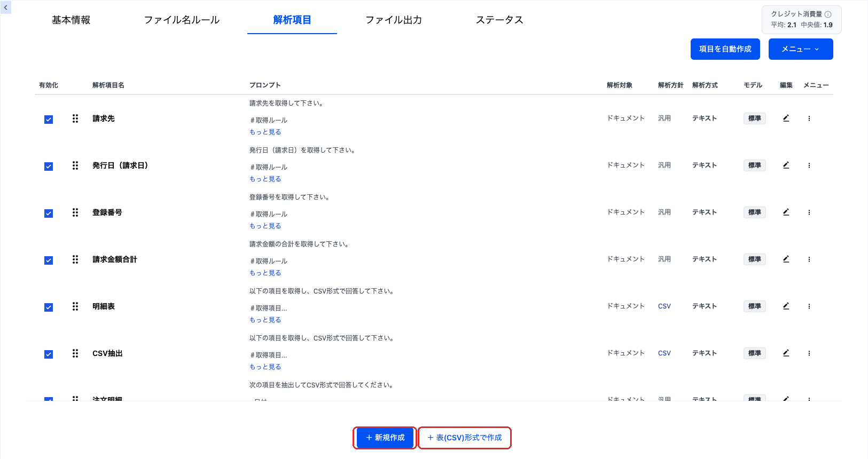Click 解析対象 column header

coord(620,85)
